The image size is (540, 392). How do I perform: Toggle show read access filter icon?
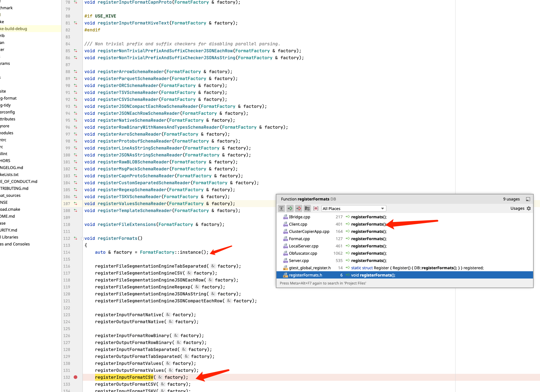[290, 208]
